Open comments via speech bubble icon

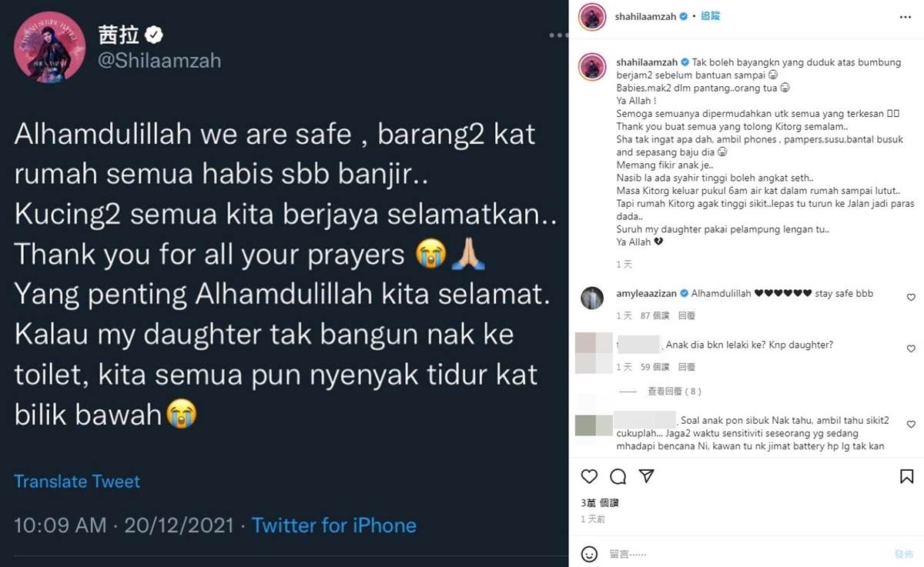[x=618, y=477]
